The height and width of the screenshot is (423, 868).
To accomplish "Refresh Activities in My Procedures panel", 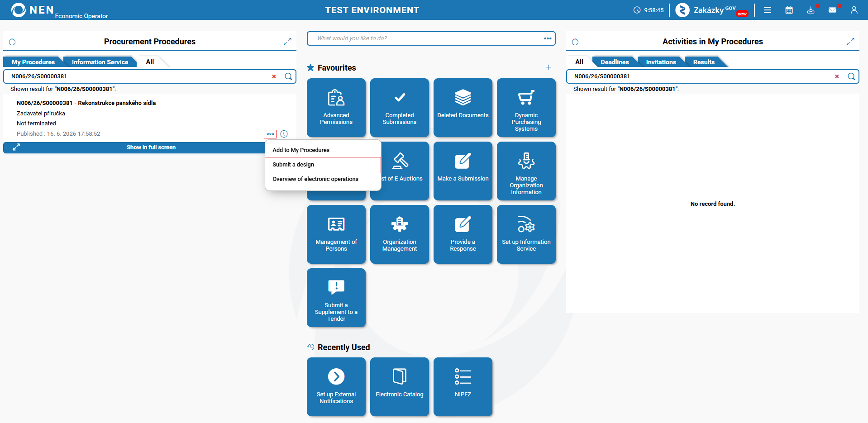I will tap(575, 42).
